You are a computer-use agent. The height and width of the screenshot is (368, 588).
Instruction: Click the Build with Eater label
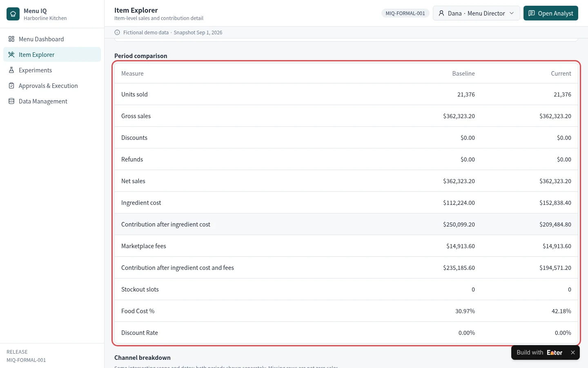(539, 352)
